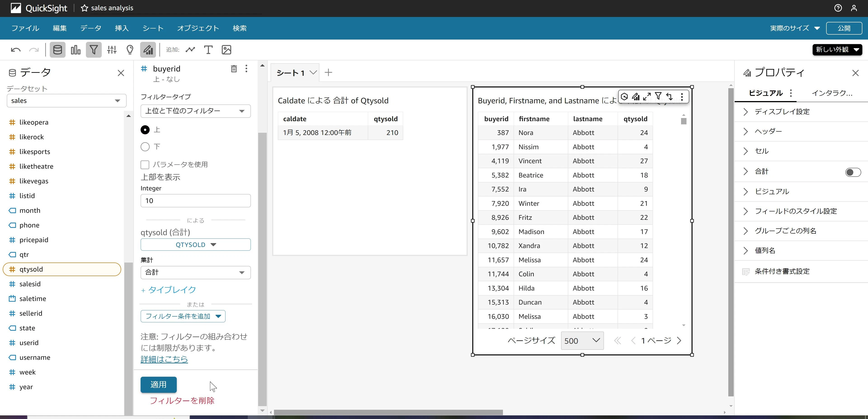Open the Parameters sliders icon
The width and height of the screenshot is (868, 419).
pyautogui.click(x=112, y=50)
